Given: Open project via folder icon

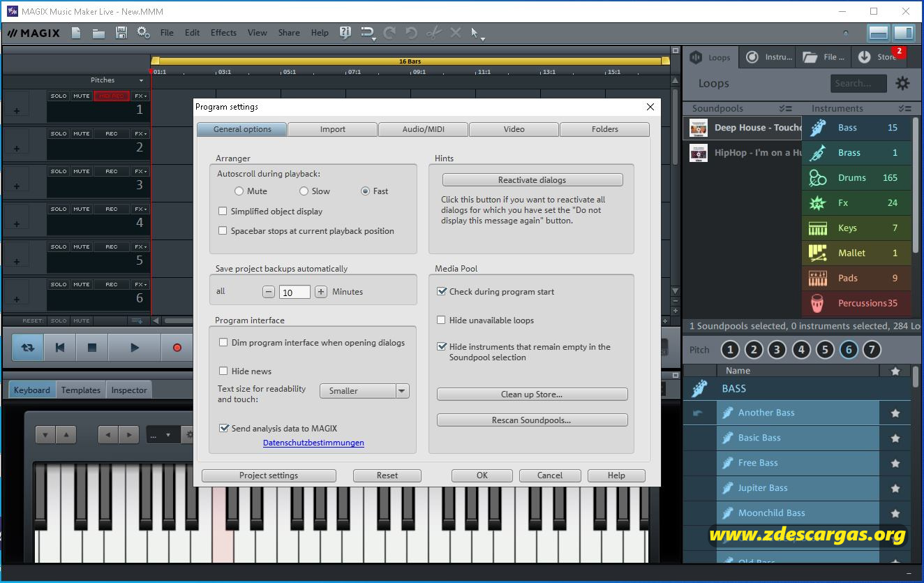Looking at the screenshot, I should pos(98,33).
